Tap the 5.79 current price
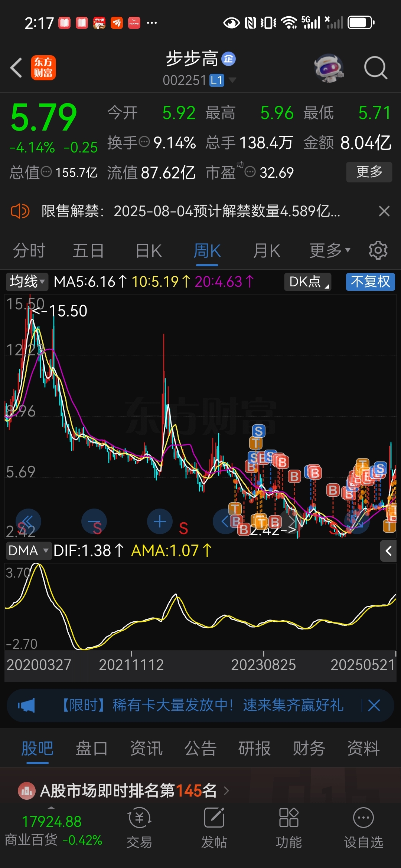This screenshot has width=401, height=868. [x=44, y=118]
